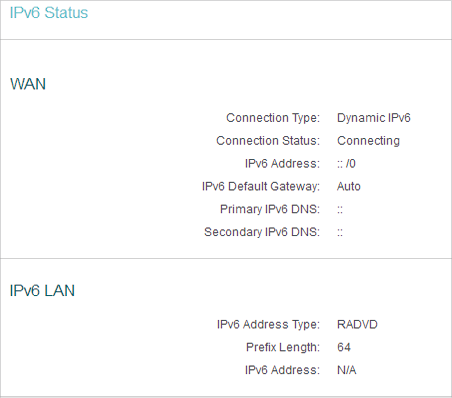Click the Dynamic IPv6 value
Viewport: 452px width, 398px height.
[374, 118]
